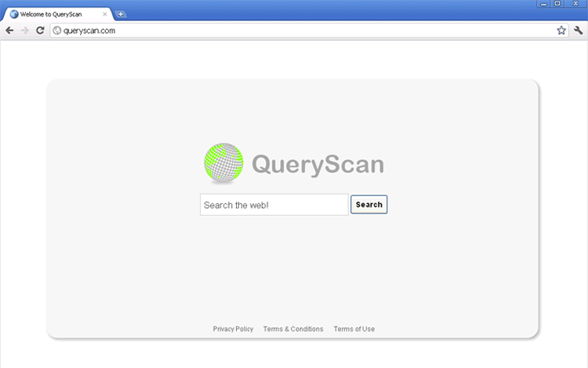Viewport: 588px width, 368px height.
Task: Click into the Search the web! field
Action: pyautogui.click(x=274, y=205)
